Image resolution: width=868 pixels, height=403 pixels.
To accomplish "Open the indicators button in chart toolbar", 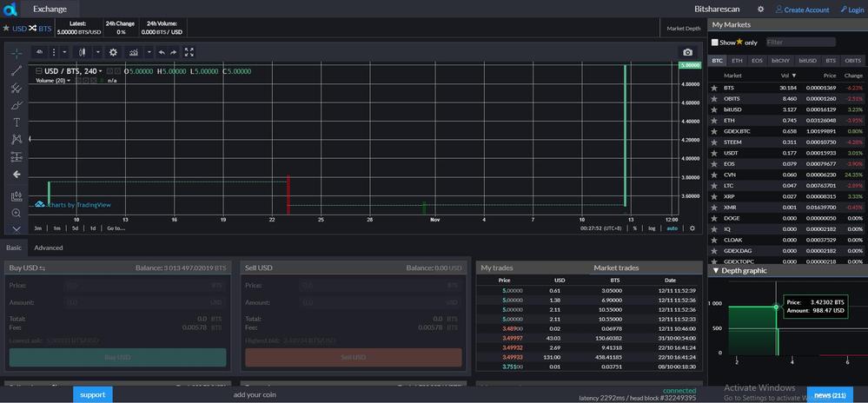I will click(x=134, y=52).
